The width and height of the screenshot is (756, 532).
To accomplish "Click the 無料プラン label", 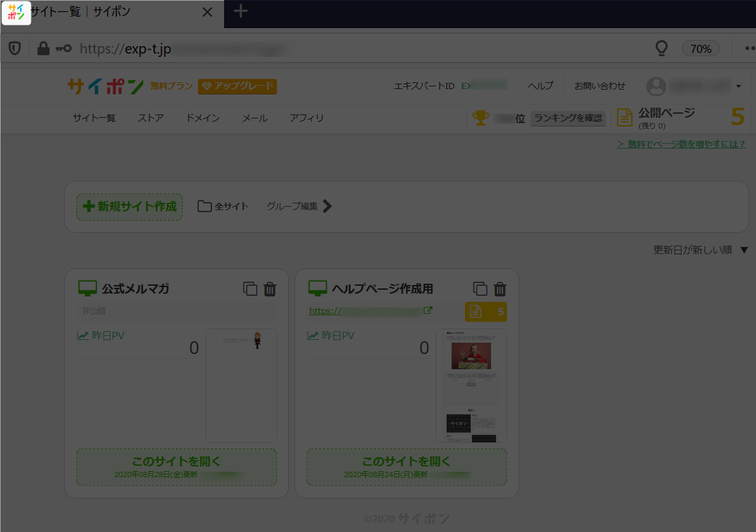I will tap(171, 86).
